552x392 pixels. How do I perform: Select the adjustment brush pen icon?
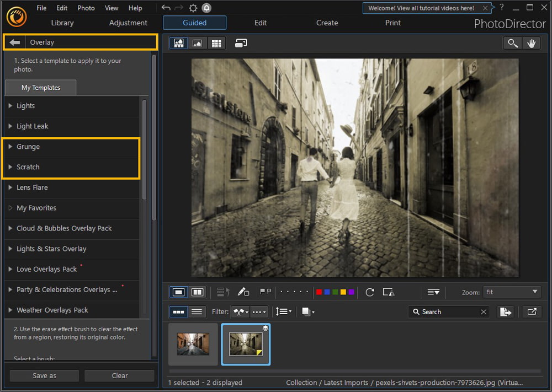pyautogui.click(x=243, y=292)
